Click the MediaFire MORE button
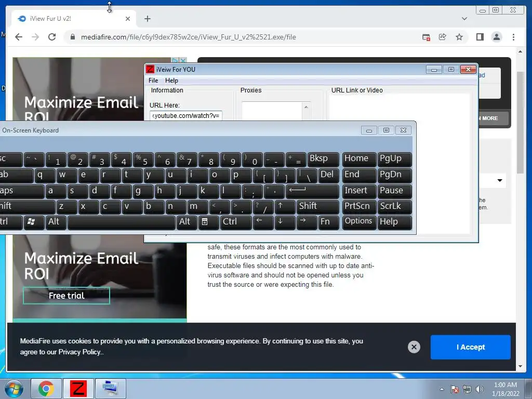This screenshot has height=399, width=532. 494,118
